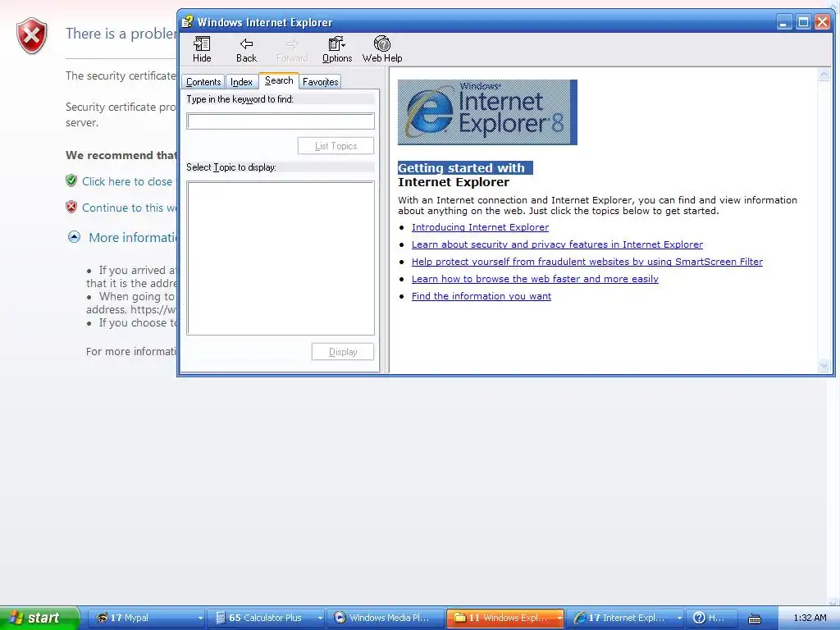Click the Display button
The width and height of the screenshot is (840, 630).
coord(343,352)
